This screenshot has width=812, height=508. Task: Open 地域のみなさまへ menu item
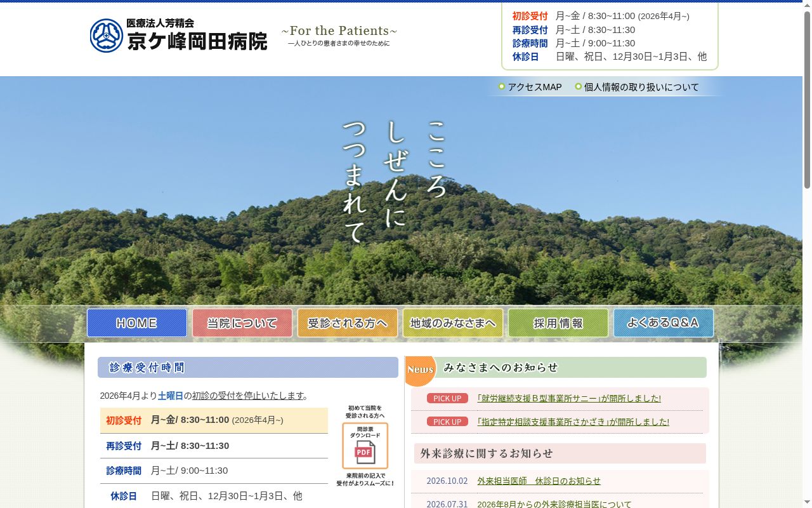click(453, 323)
